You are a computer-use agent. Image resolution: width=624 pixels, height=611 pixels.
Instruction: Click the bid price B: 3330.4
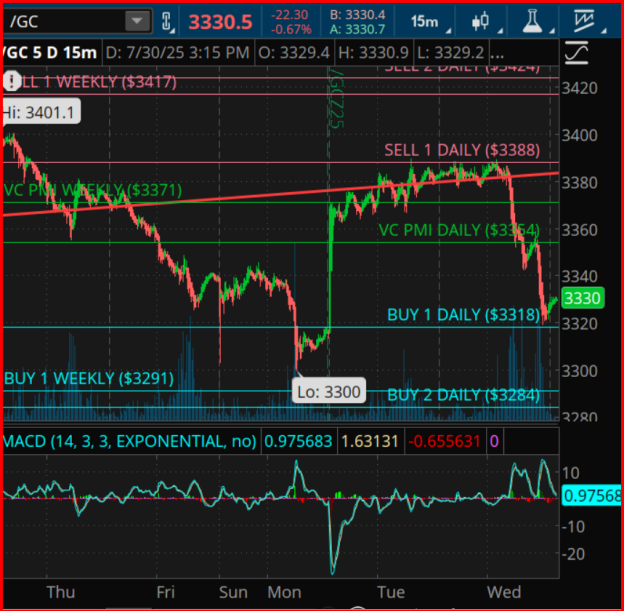click(x=357, y=15)
